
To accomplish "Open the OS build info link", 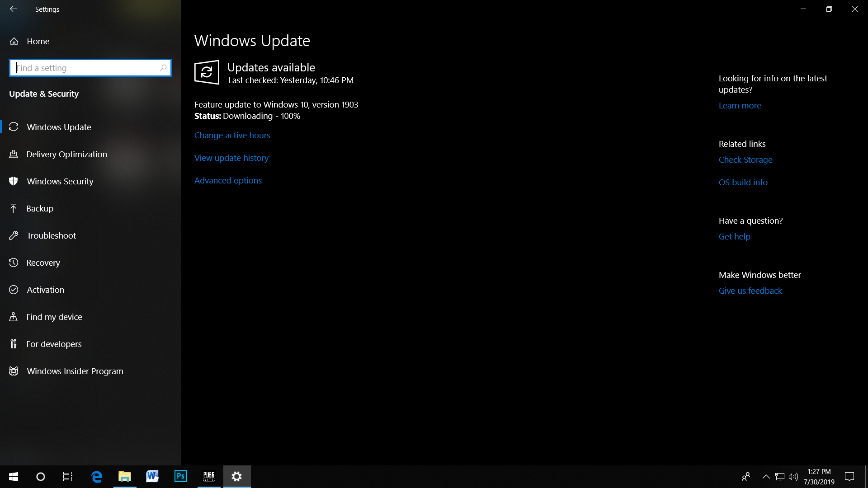I will (743, 182).
